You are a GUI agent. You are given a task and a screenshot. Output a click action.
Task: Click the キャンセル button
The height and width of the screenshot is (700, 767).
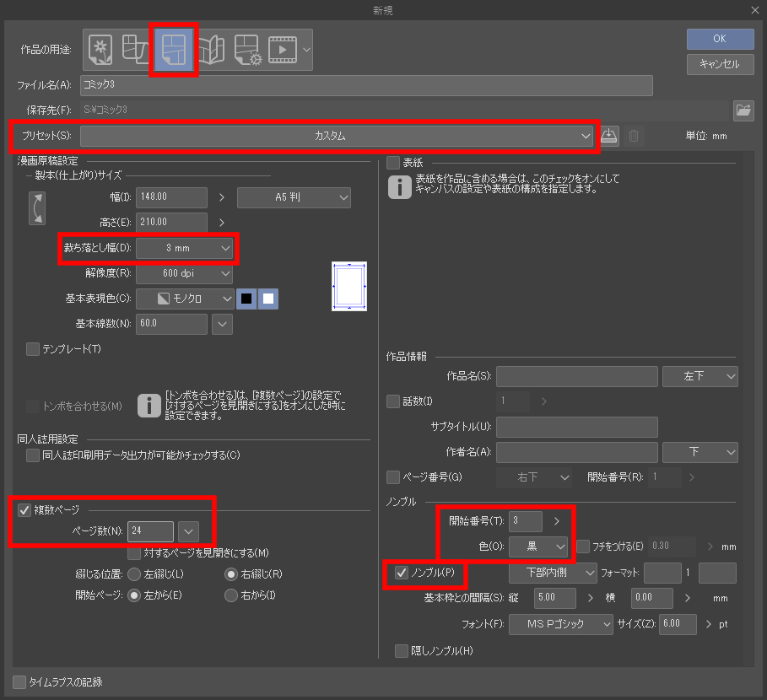coord(720,65)
